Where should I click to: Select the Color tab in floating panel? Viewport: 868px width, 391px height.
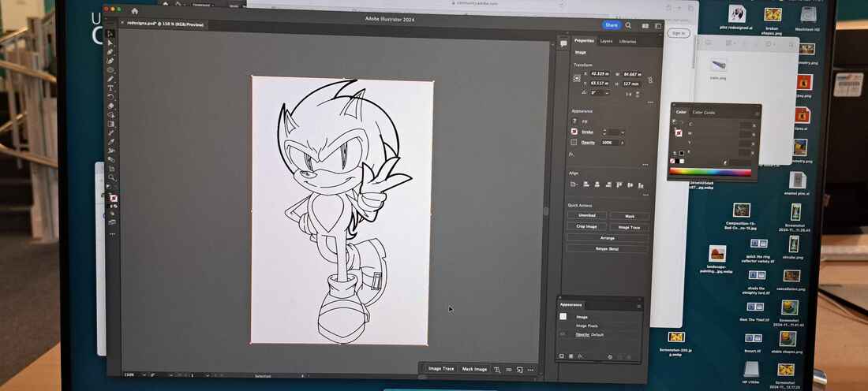click(681, 112)
